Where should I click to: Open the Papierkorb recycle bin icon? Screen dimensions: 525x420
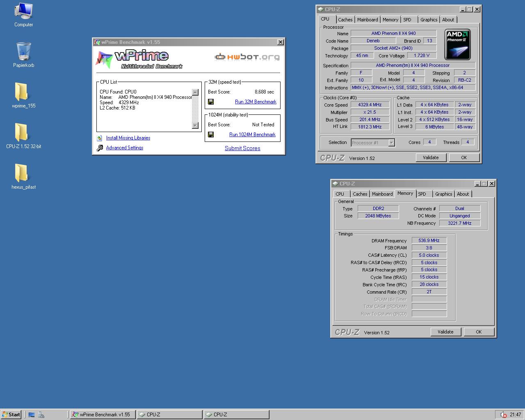pos(23,51)
